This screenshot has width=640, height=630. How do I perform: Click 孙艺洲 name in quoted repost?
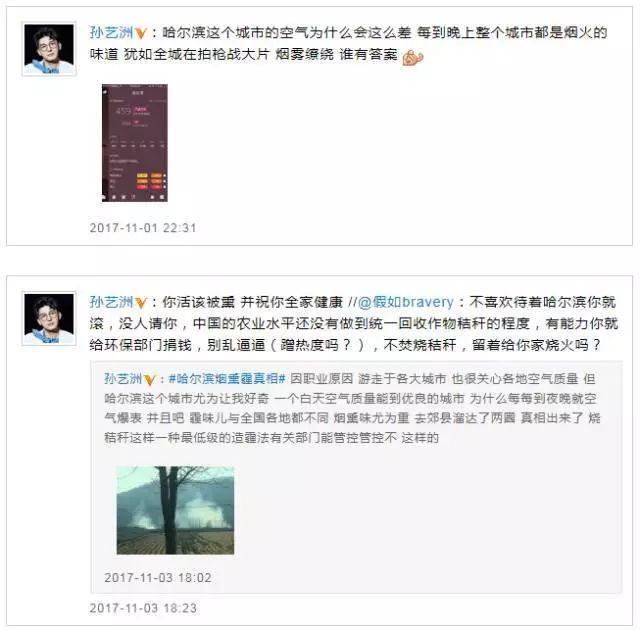click(123, 379)
